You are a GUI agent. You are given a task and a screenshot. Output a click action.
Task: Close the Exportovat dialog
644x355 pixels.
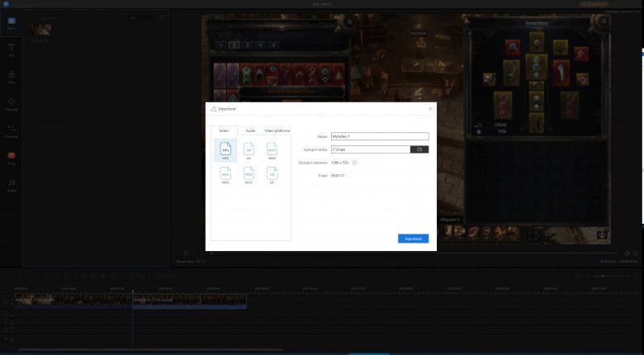(x=430, y=109)
